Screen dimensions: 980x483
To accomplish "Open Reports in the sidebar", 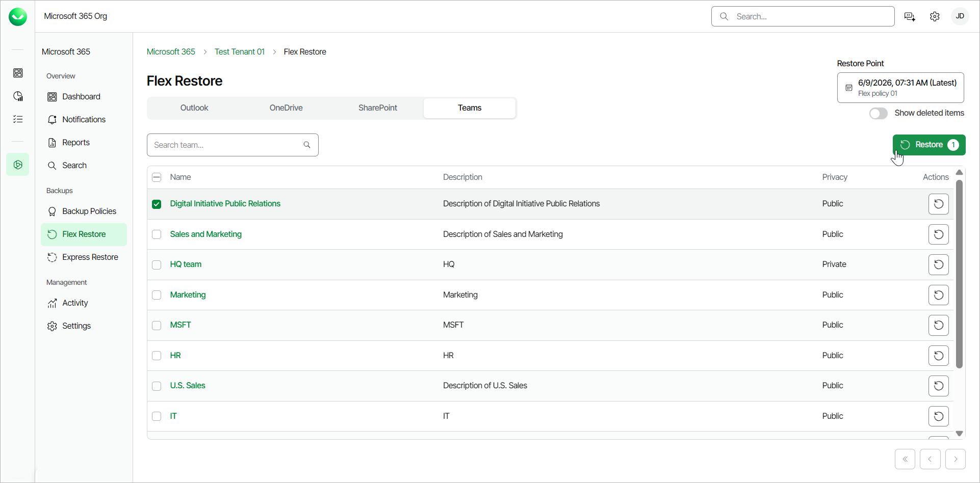I will 84,143.
